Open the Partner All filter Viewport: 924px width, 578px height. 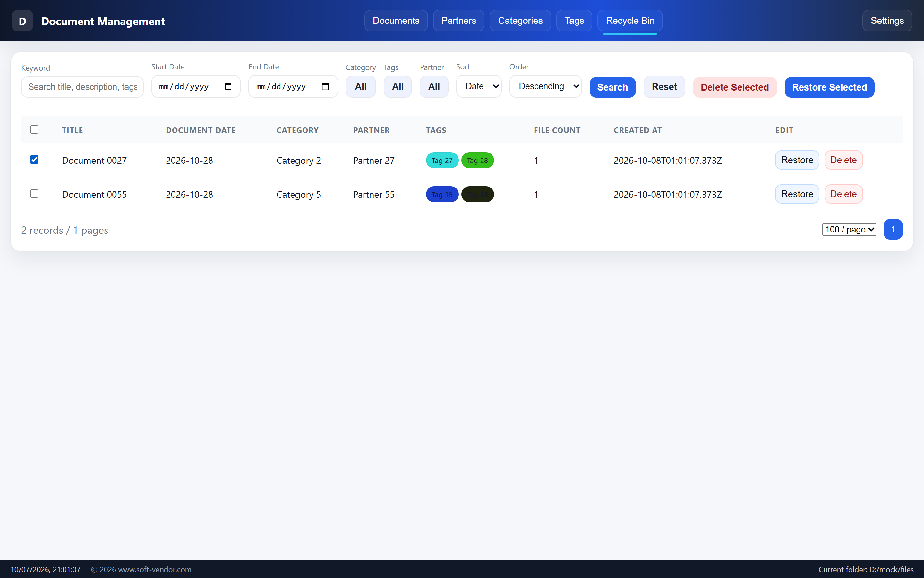pyautogui.click(x=434, y=87)
